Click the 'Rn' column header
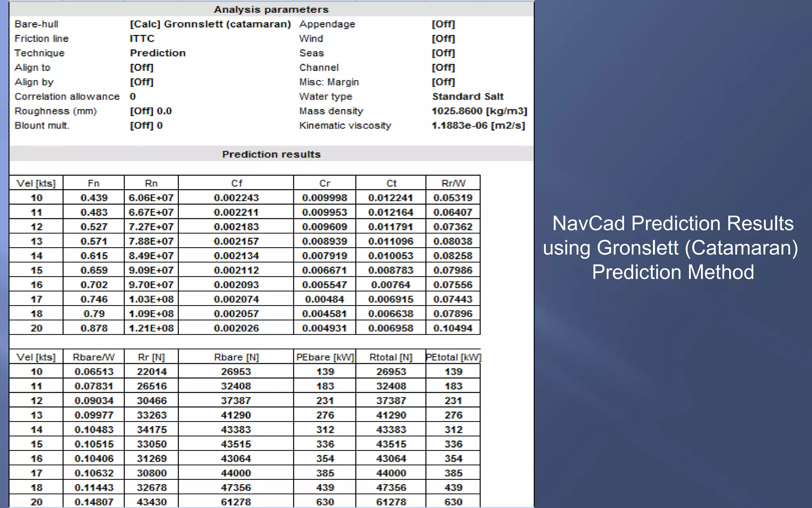The height and width of the screenshot is (508, 812). [151, 183]
